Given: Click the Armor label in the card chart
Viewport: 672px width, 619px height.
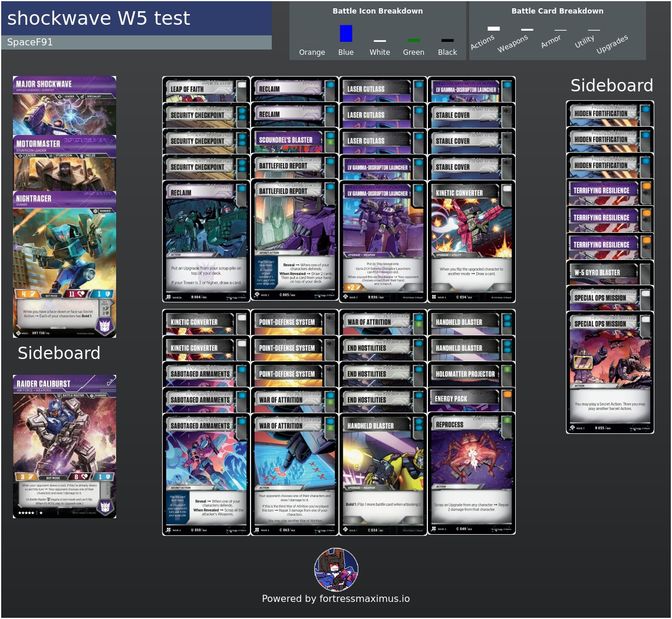Looking at the screenshot, I should [x=551, y=42].
